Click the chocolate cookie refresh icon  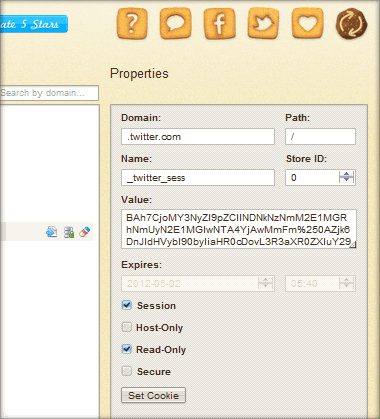pyautogui.click(x=351, y=24)
